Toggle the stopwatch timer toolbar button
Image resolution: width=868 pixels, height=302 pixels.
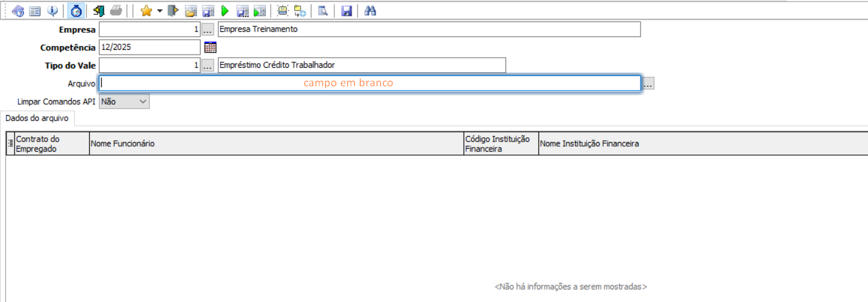tap(76, 11)
